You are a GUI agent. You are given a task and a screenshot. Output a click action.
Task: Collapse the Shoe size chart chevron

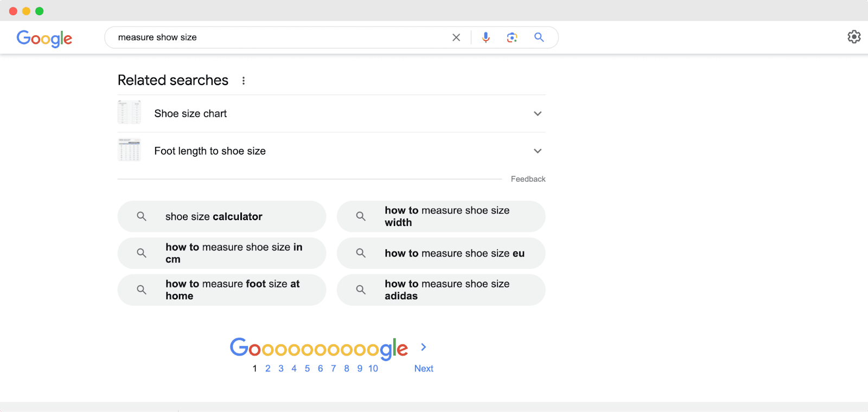tap(537, 113)
